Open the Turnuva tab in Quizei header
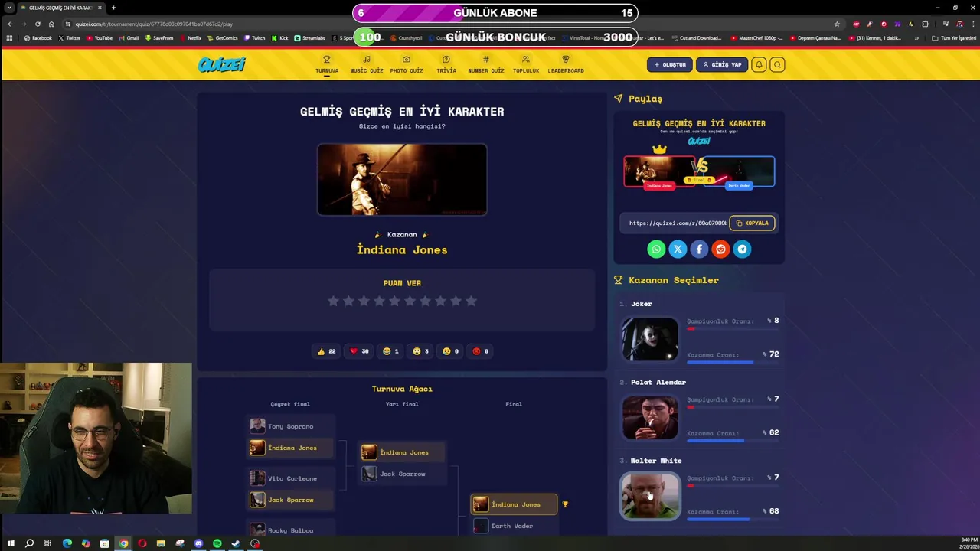Image resolution: width=980 pixels, height=551 pixels. (327, 64)
